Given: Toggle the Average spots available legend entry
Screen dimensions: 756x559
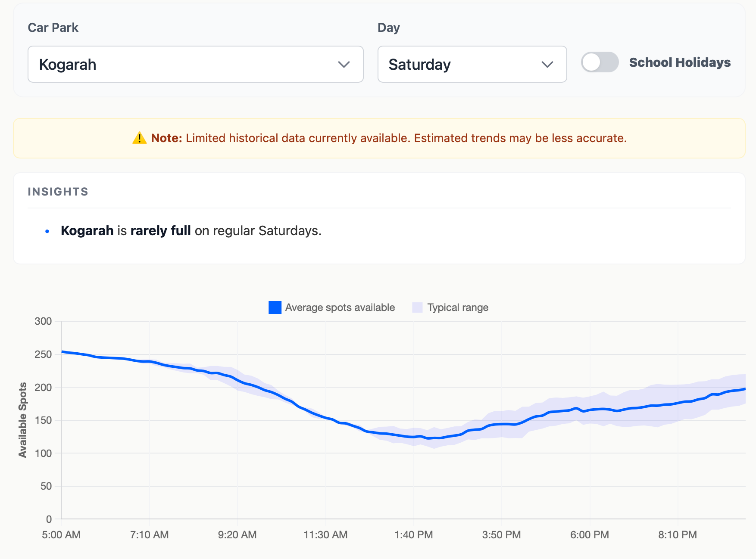Looking at the screenshot, I should click(x=340, y=307).
